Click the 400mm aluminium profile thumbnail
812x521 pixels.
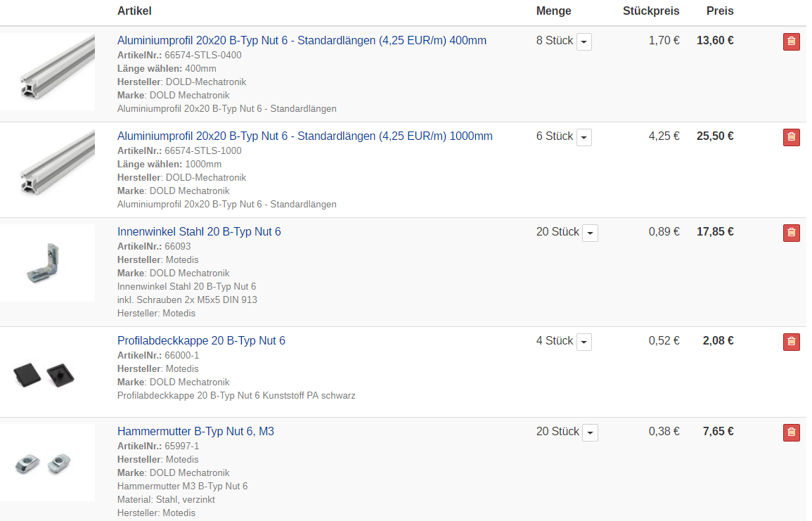pyautogui.click(x=48, y=72)
